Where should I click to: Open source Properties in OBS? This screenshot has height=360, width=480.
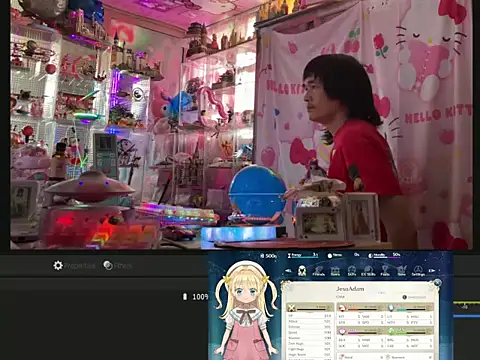(x=74, y=266)
